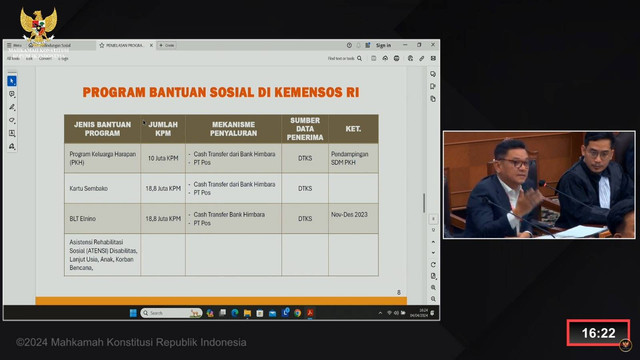This screenshot has height=360, width=640.
Task: Click the share link icon in toolbar
Action: pyautogui.click(x=422, y=58)
